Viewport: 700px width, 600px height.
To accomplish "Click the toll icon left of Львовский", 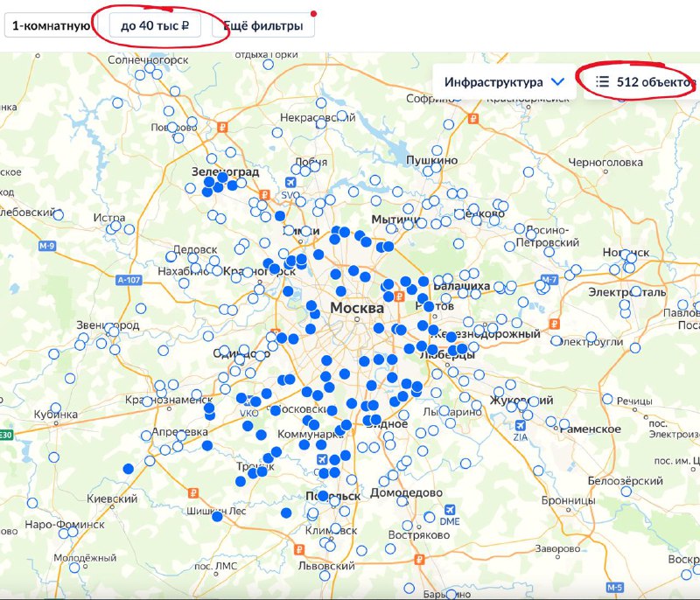I will click(299, 549).
